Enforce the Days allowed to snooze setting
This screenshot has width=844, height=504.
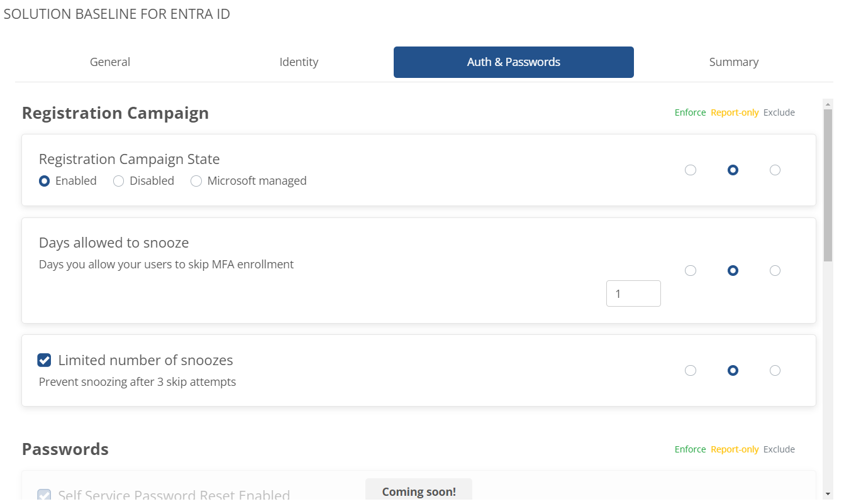pyautogui.click(x=691, y=270)
